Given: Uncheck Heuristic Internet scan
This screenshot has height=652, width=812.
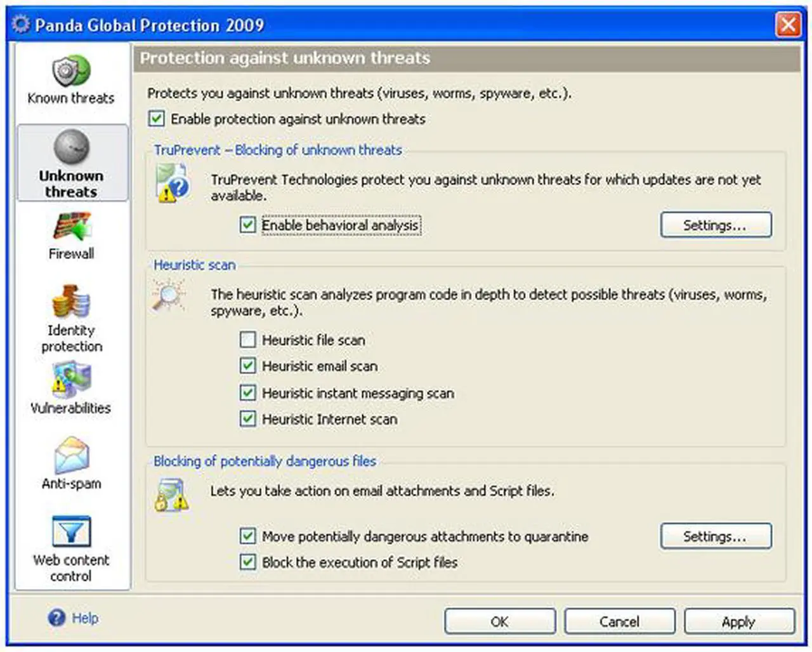Looking at the screenshot, I should 247,419.
